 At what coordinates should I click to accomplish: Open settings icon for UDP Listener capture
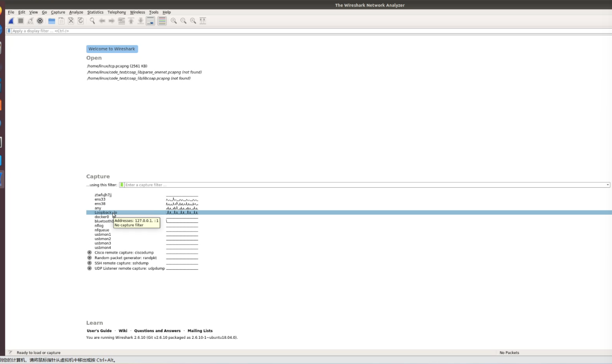pyautogui.click(x=89, y=268)
